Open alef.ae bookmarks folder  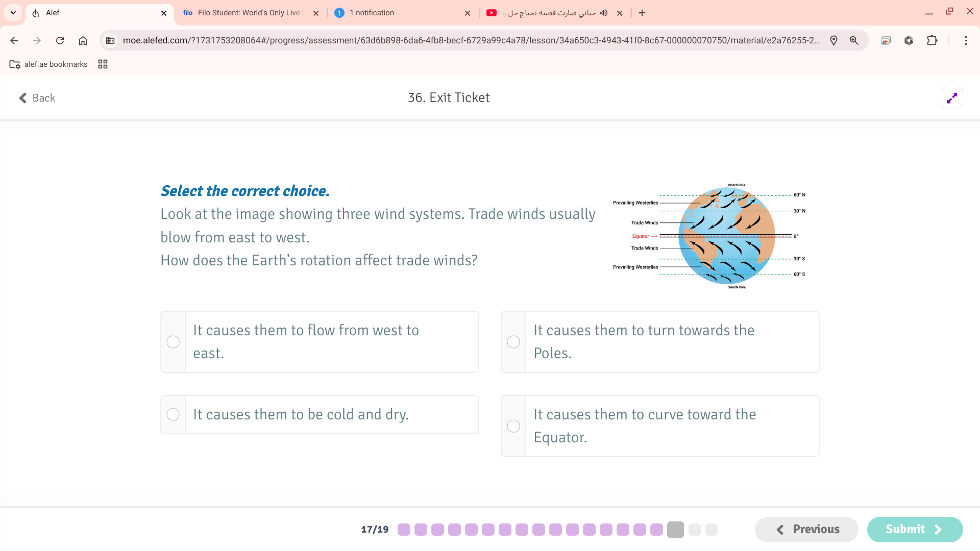[49, 64]
